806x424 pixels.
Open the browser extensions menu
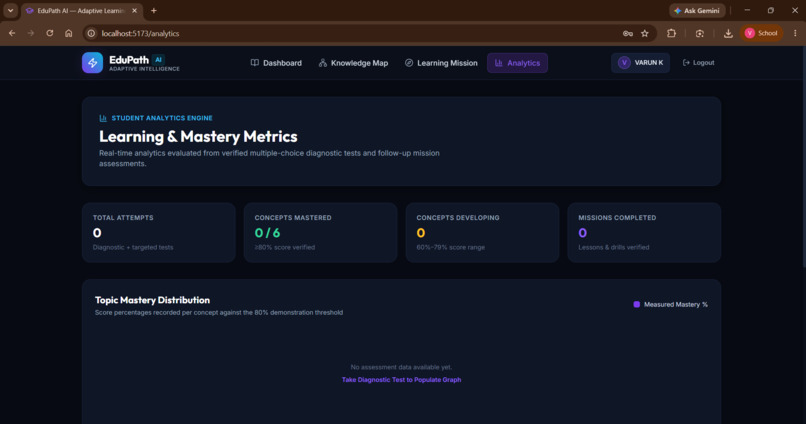tap(671, 33)
